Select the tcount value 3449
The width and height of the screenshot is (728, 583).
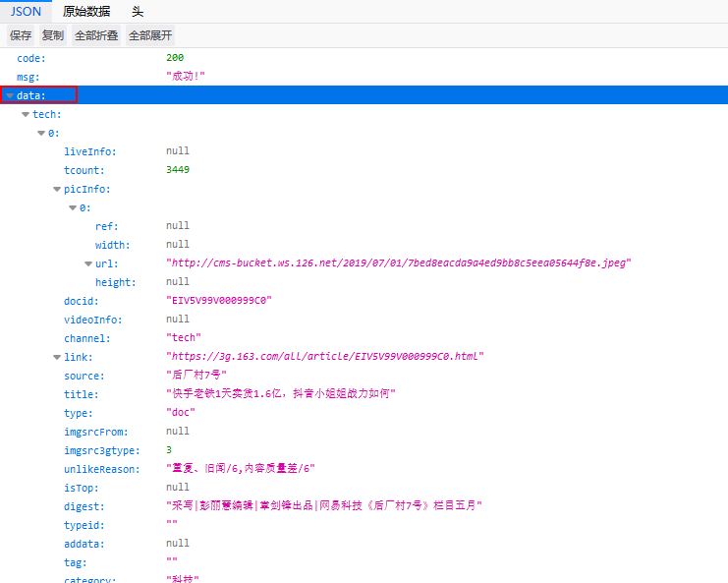178,169
